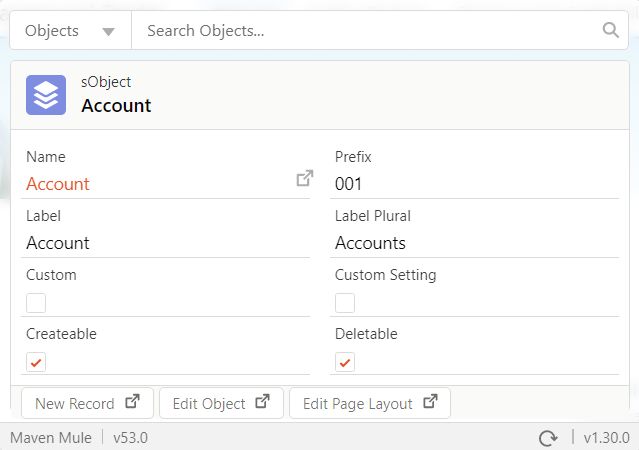Click the Account header title
Screen dimensions: 639x450
click(116, 106)
